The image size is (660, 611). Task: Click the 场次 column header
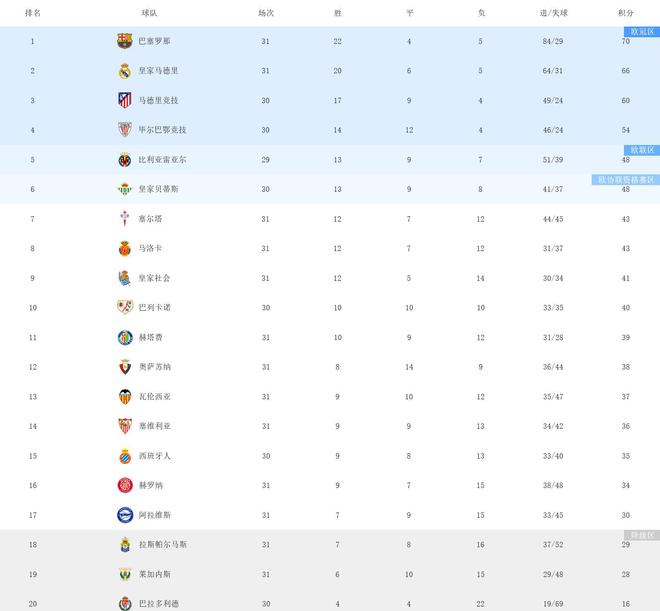coord(266,13)
